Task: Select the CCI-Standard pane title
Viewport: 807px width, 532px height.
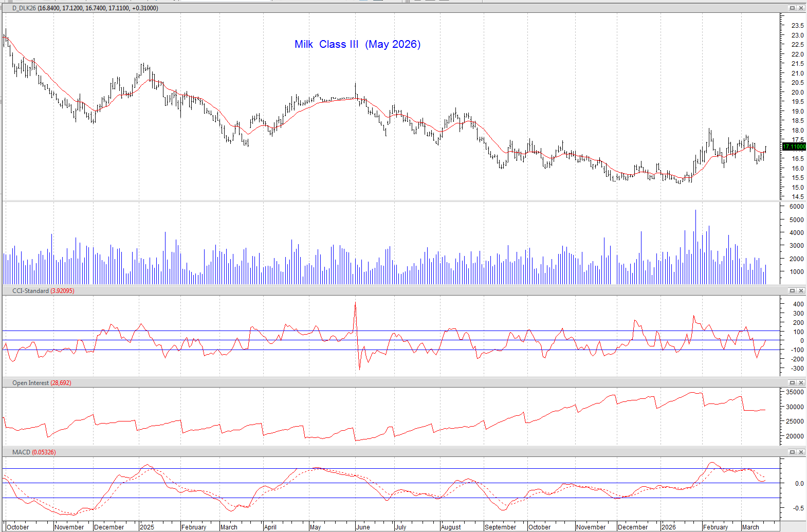Action: click(x=30, y=291)
